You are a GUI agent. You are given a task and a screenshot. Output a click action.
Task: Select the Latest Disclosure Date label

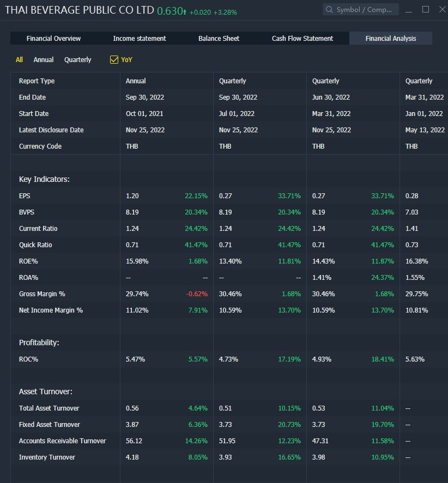[51, 130]
